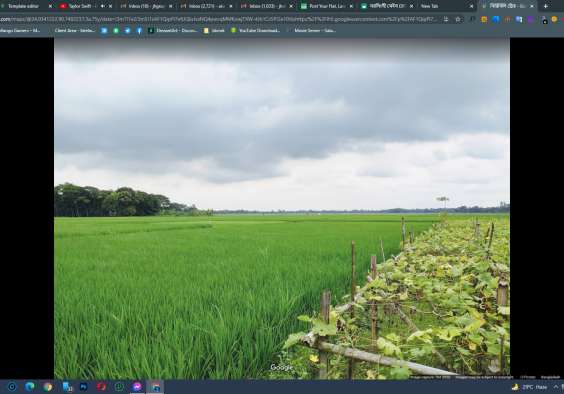Open a new browser tab with plus
The height and width of the screenshot is (394, 564).
click(546, 6)
